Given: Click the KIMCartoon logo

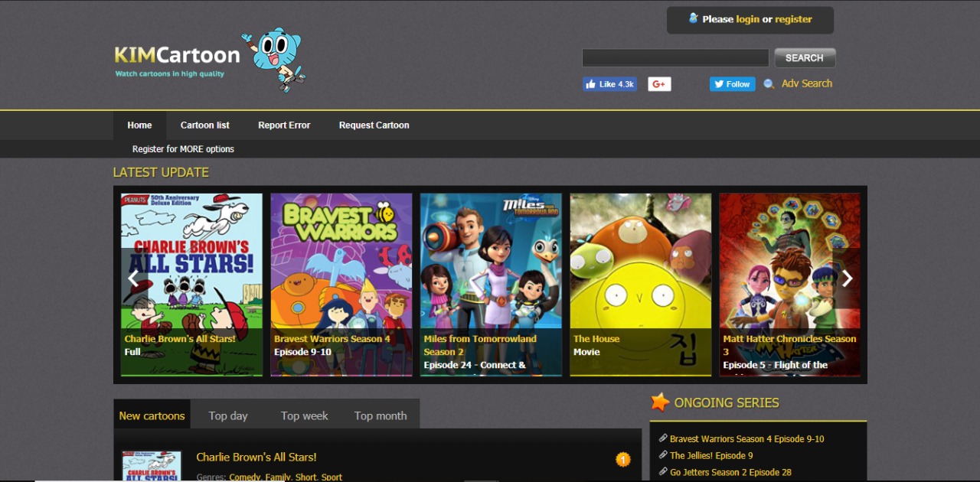Looking at the screenshot, I should coord(177,55).
